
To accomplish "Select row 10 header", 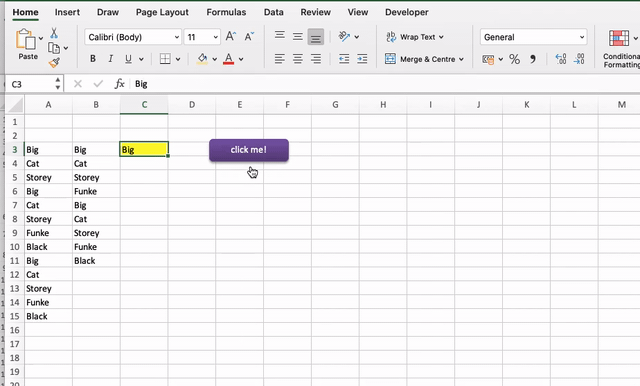I will point(15,247).
